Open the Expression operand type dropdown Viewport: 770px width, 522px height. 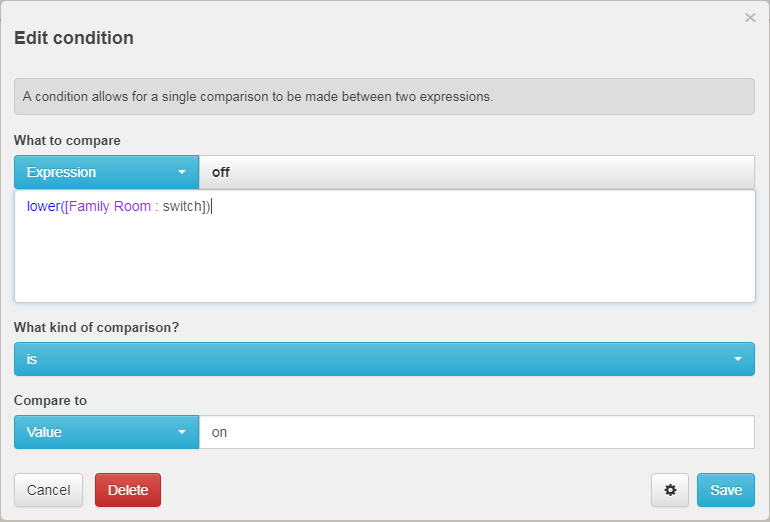point(107,172)
